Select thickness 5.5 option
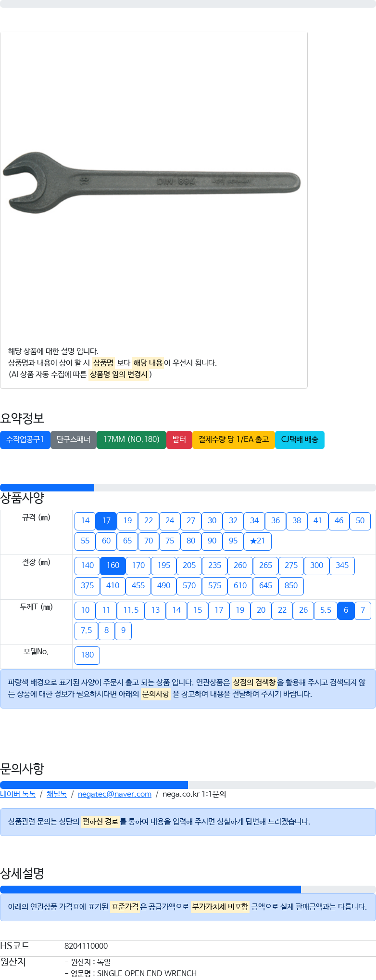 (x=326, y=610)
